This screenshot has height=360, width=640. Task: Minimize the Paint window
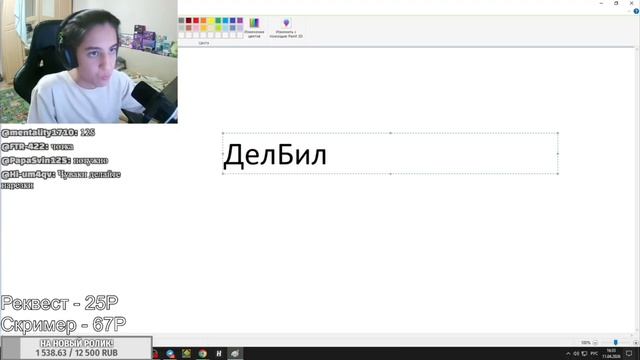601,3
